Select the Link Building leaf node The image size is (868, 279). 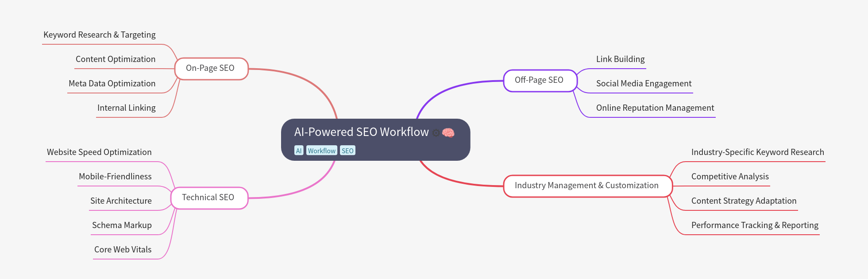(620, 59)
